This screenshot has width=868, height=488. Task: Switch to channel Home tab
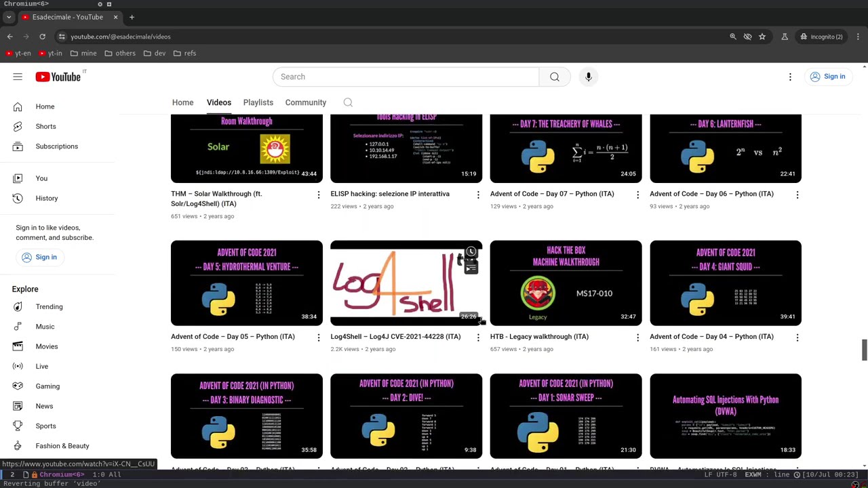point(182,102)
